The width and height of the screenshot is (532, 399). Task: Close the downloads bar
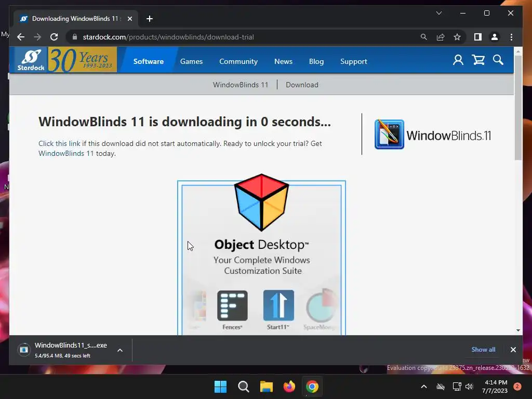click(513, 350)
